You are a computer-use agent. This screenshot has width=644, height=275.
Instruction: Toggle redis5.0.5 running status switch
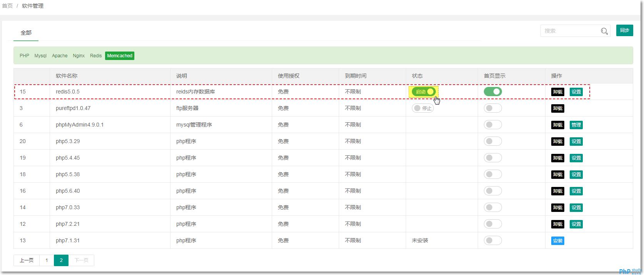pos(423,92)
